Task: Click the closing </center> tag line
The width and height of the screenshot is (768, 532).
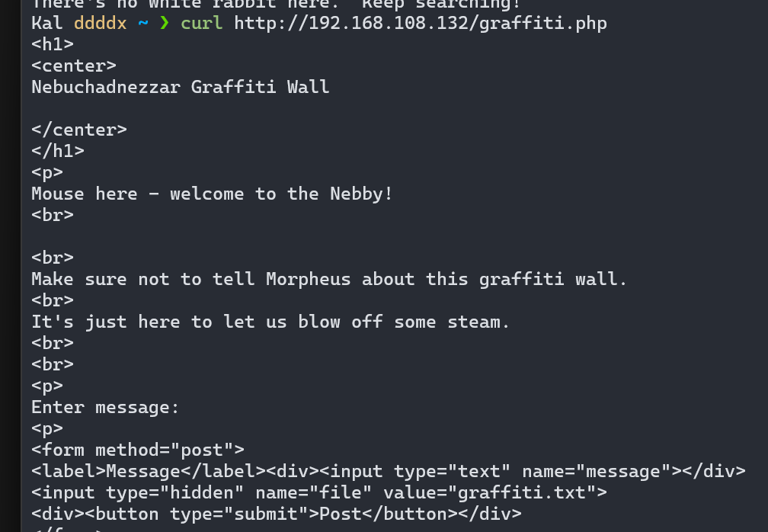Action: [x=79, y=130]
